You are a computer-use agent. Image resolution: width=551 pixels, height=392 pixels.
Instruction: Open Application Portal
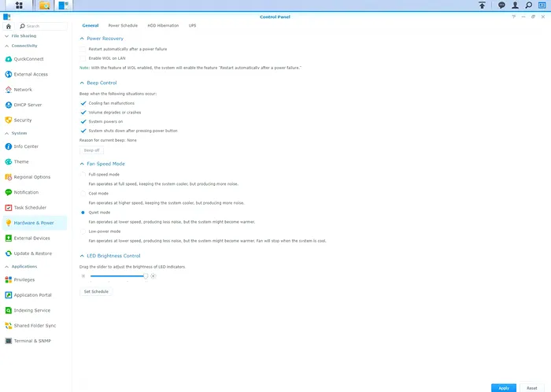35,295
